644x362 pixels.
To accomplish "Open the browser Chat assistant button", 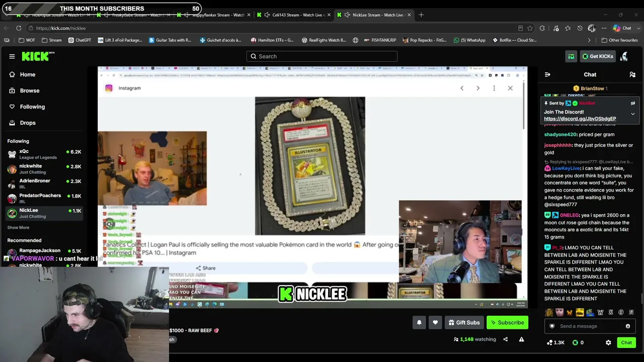I will pos(622,28).
